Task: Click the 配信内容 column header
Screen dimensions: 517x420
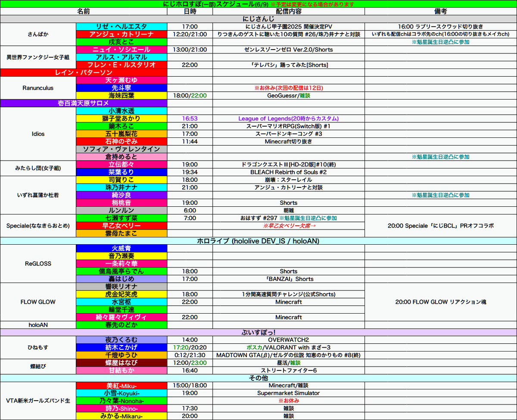Action: tap(289, 12)
